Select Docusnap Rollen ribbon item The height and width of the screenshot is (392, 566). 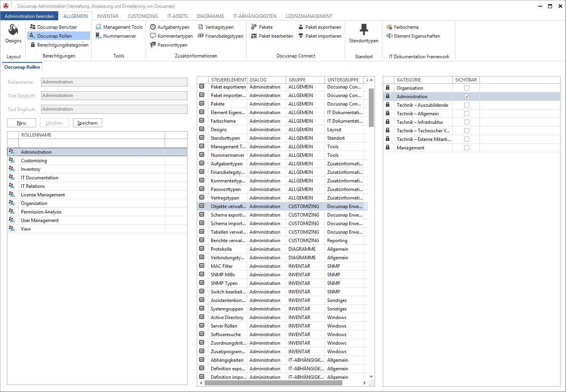click(x=59, y=36)
